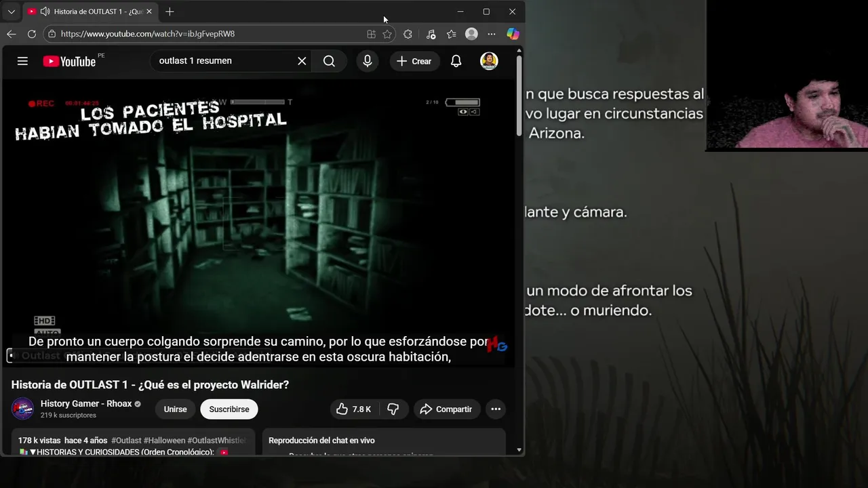868x488 pixels.
Task: Click the page vertical scrollbar thumb
Action: (519, 95)
